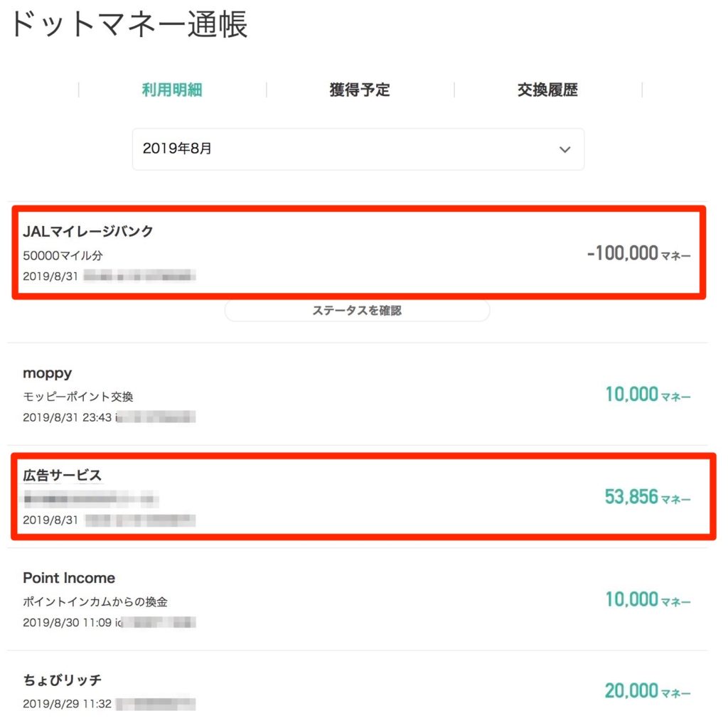Image resolution: width=728 pixels, height=723 pixels.
Task: Open the 2019年8月 month dropdown
Action: click(x=358, y=149)
